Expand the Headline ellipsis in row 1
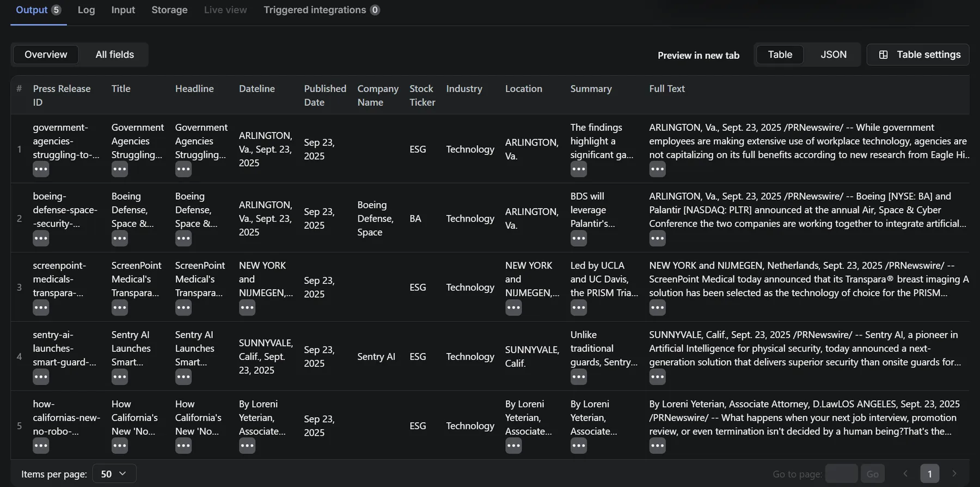This screenshot has height=487, width=980. click(183, 169)
